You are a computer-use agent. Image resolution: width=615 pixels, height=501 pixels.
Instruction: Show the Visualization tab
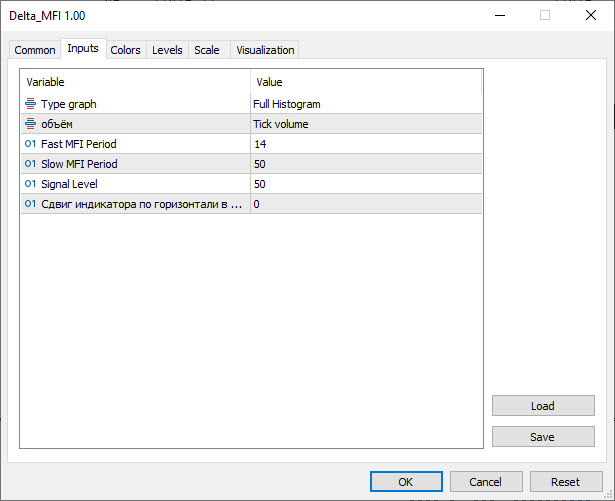point(265,50)
